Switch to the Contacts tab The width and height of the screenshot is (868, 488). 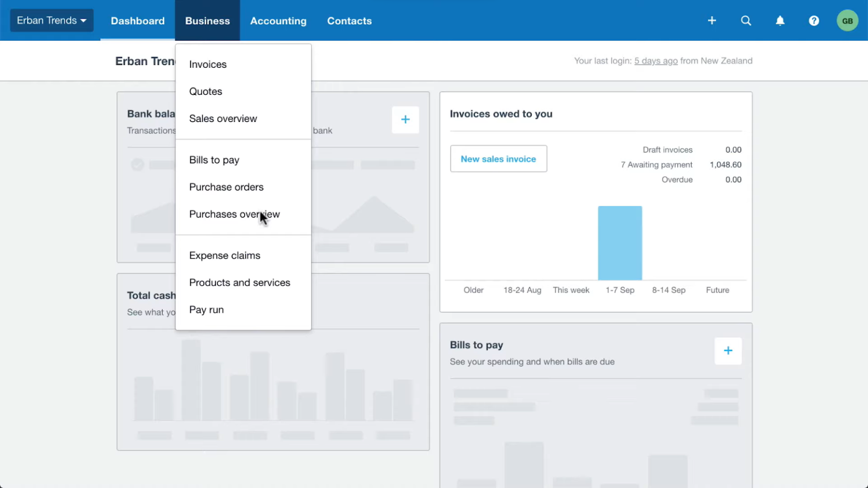[x=349, y=20]
